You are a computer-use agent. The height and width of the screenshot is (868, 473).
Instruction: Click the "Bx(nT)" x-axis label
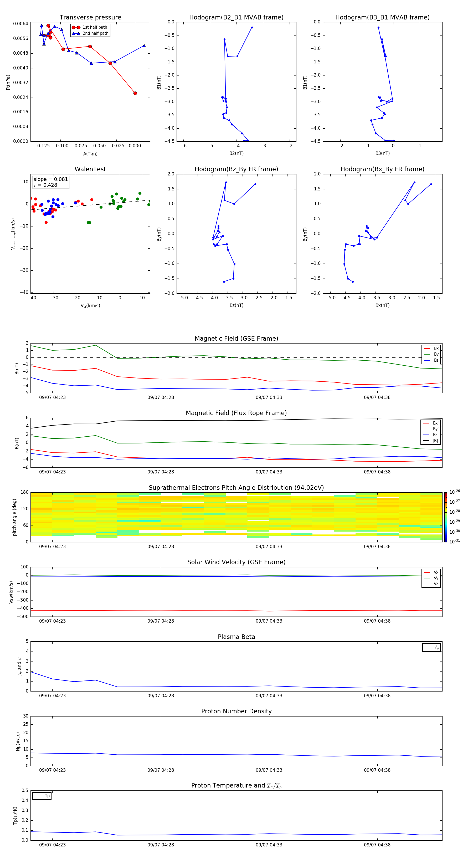382,305
